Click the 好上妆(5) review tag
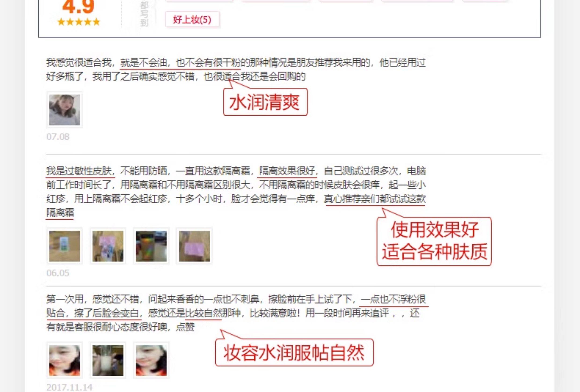 point(192,19)
